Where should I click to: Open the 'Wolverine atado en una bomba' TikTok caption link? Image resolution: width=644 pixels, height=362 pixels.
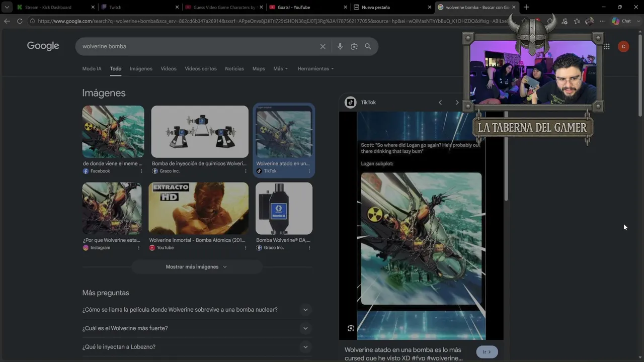[x=403, y=354]
